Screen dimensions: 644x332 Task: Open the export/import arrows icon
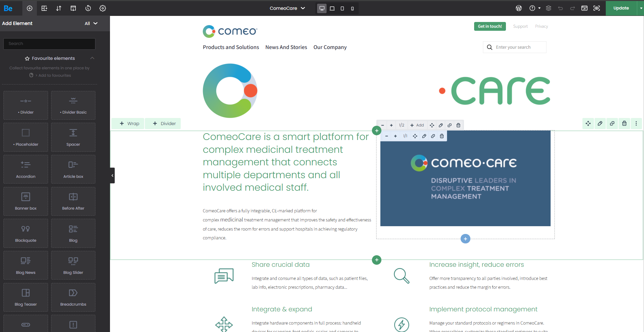tap(59, 8)
